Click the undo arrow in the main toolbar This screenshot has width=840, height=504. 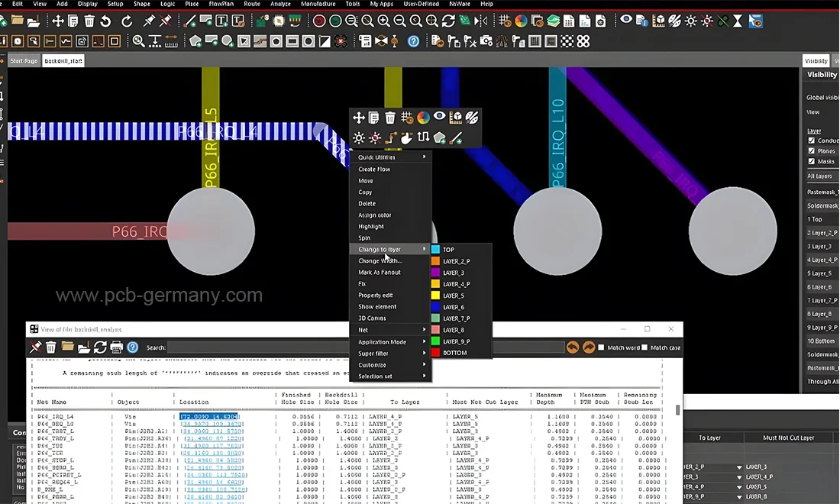[x=106, y=21]
